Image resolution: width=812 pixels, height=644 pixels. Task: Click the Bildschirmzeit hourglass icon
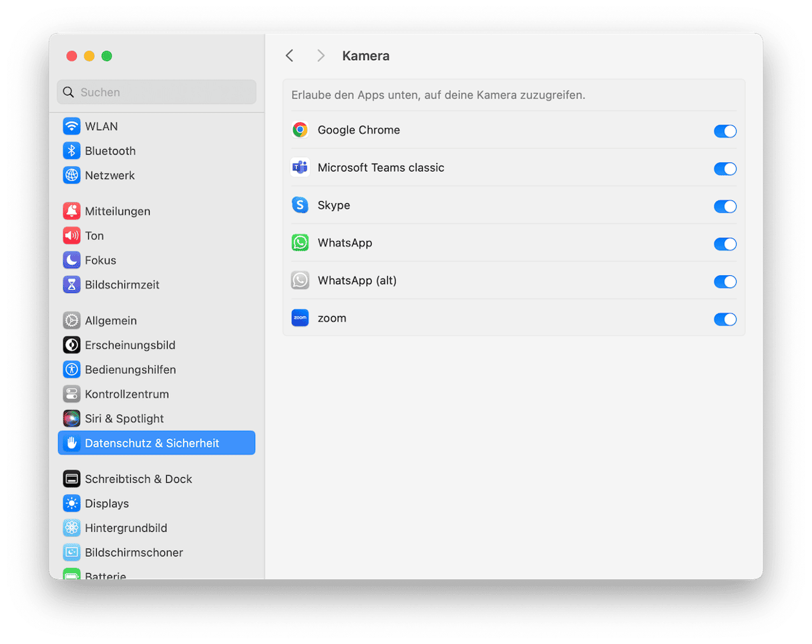click(71, 285)
